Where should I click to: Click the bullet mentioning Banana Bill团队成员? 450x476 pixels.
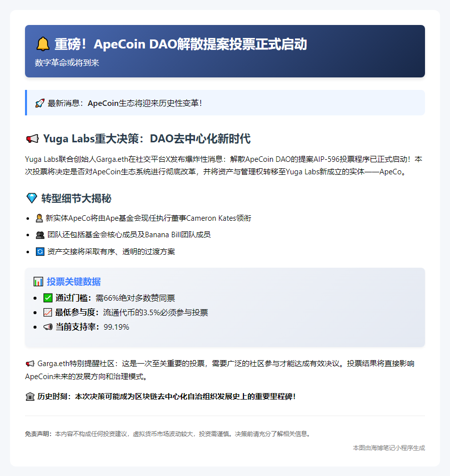click(x=129, y=235)
